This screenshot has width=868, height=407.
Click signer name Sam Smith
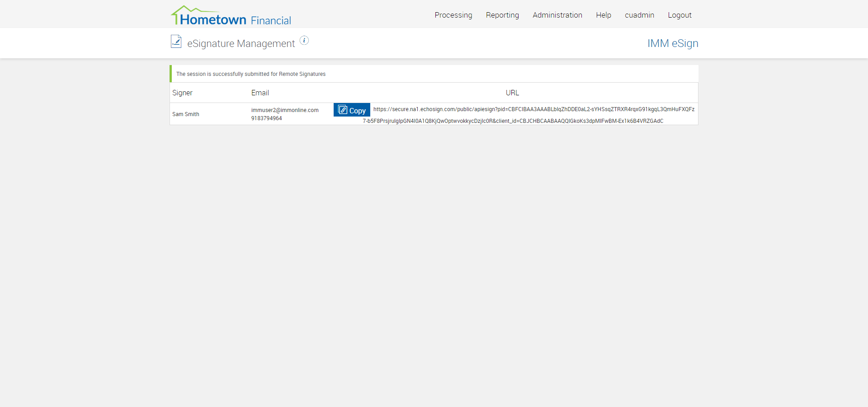point(186,114)
